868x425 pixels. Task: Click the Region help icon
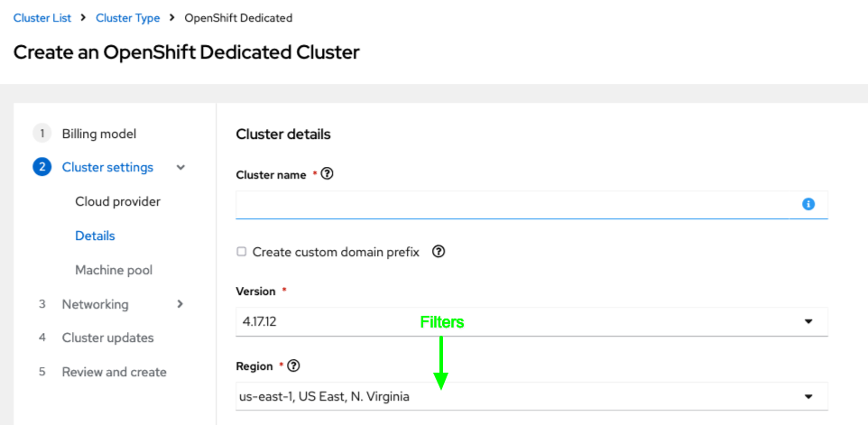click(293, 366)
